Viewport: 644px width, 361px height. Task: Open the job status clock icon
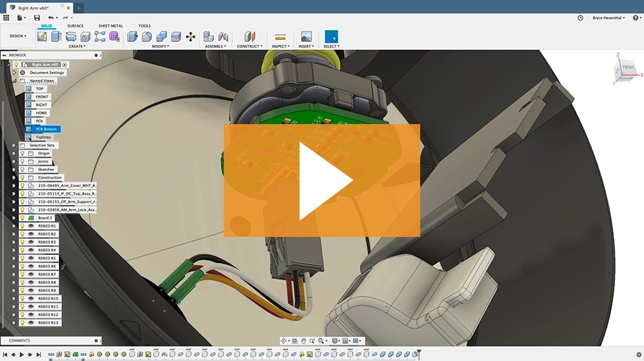580,18
